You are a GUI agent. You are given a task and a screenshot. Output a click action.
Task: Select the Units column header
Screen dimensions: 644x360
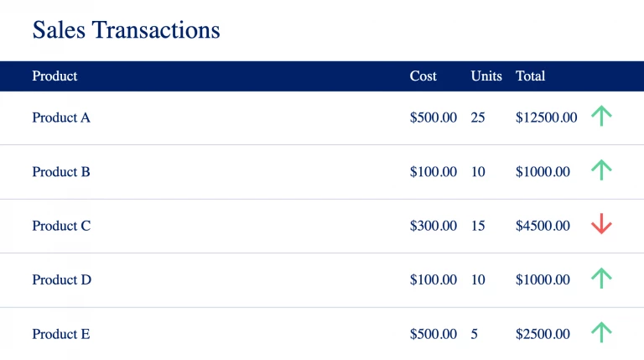click(486, 76)
